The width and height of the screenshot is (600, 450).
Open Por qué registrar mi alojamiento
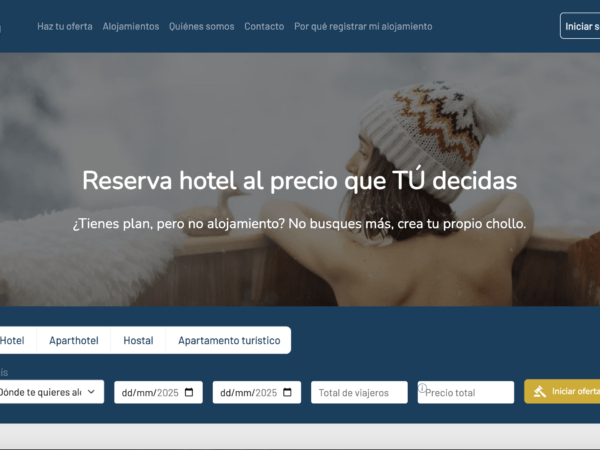(x=363, y=26)
